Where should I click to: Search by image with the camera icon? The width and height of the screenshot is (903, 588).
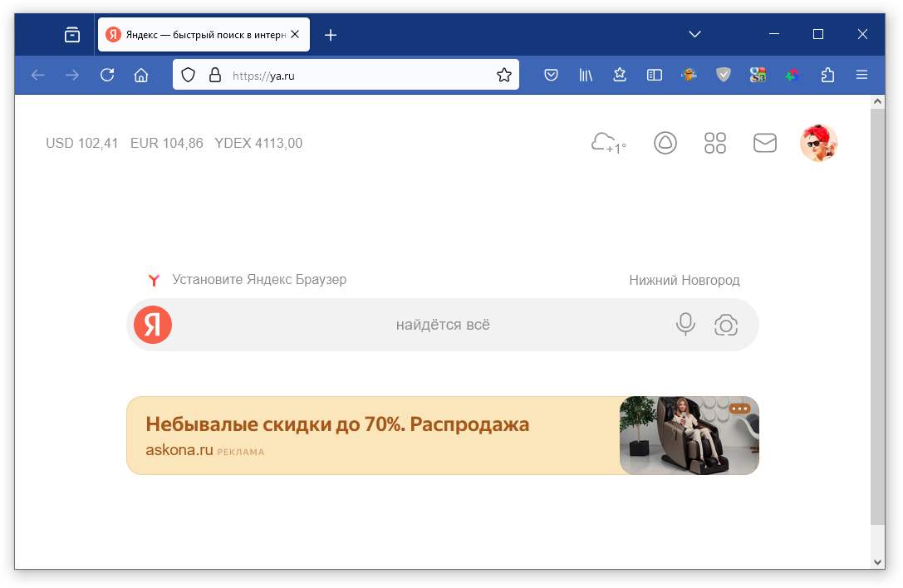coord(726,326)
